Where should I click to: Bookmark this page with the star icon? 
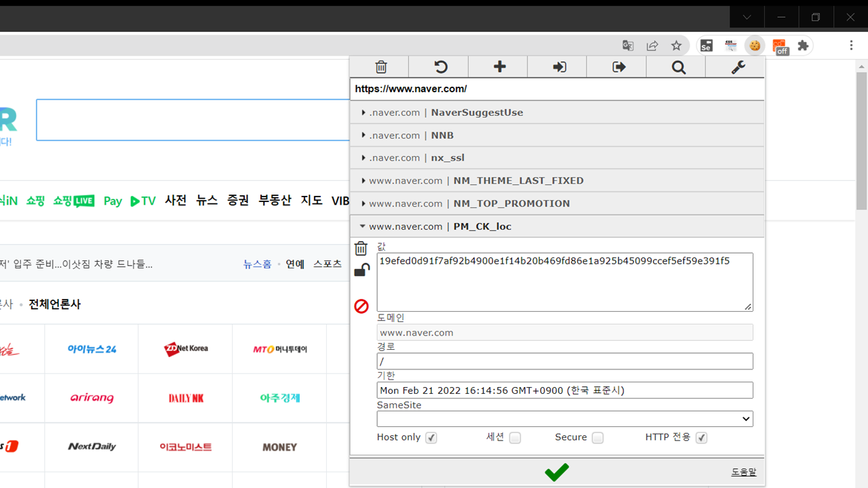pos(676,45)
